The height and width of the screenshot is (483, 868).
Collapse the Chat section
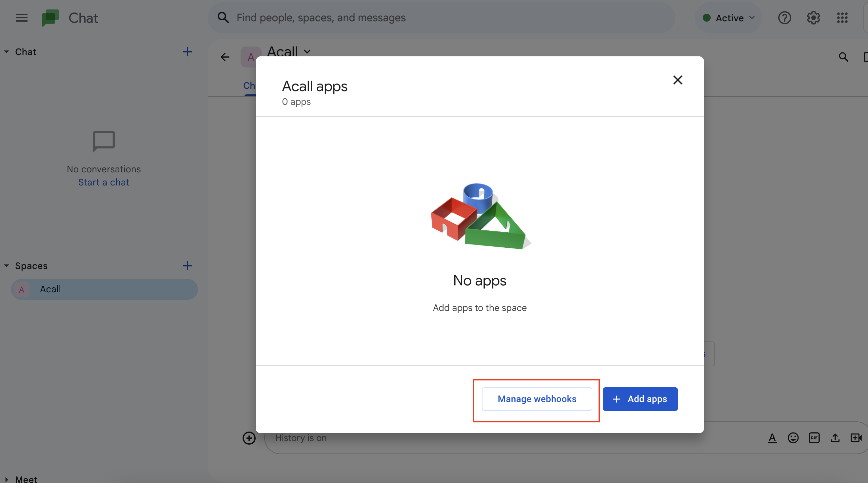7,52
